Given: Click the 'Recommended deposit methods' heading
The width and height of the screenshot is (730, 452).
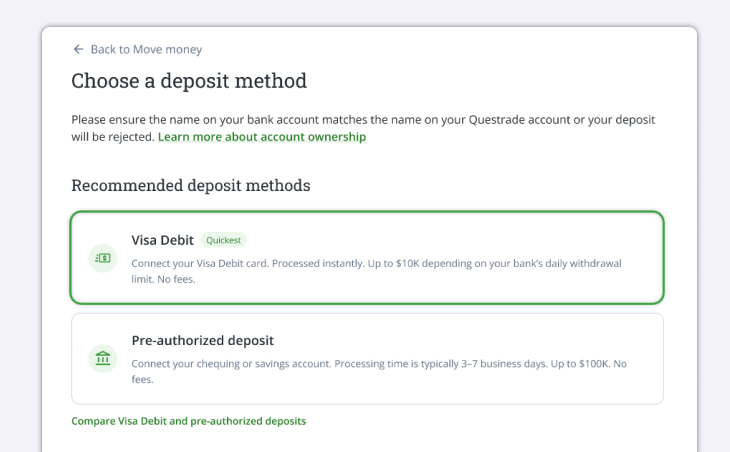Looking at the screenshot, I should point(190,185).
